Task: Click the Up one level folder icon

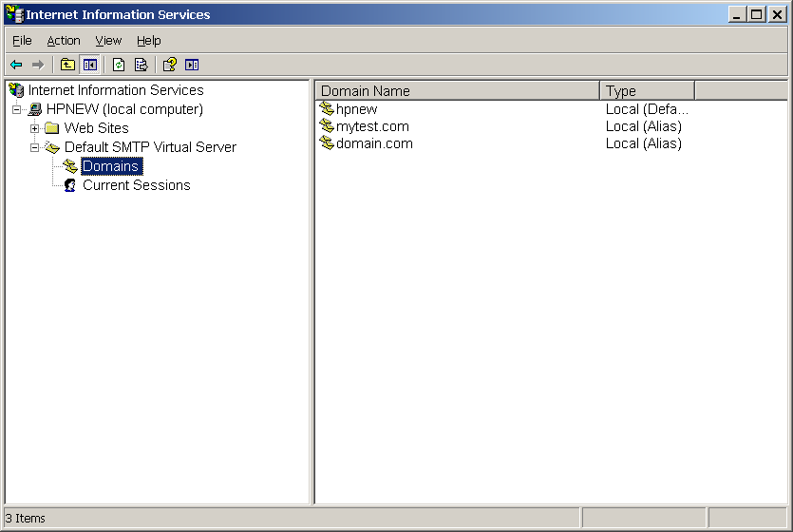Action: [x=67, y=65]
